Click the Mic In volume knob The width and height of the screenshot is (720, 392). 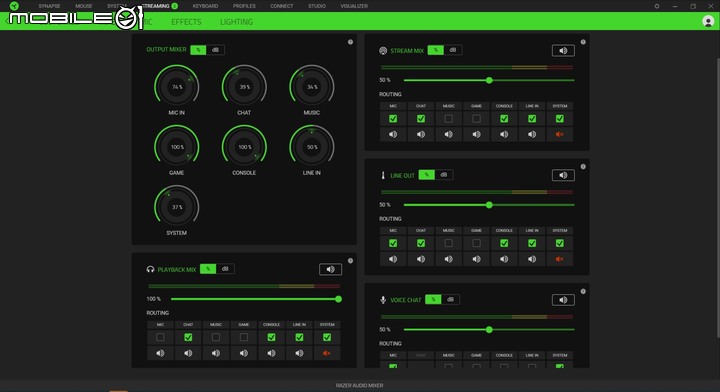click(177, 87)
